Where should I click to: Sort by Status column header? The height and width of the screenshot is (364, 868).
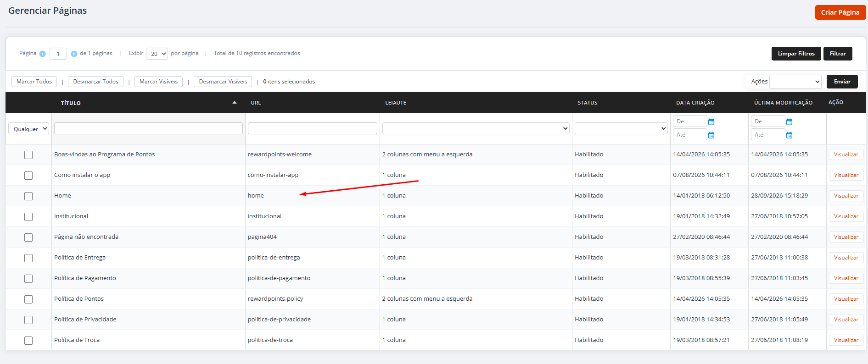tap(588, 103)
